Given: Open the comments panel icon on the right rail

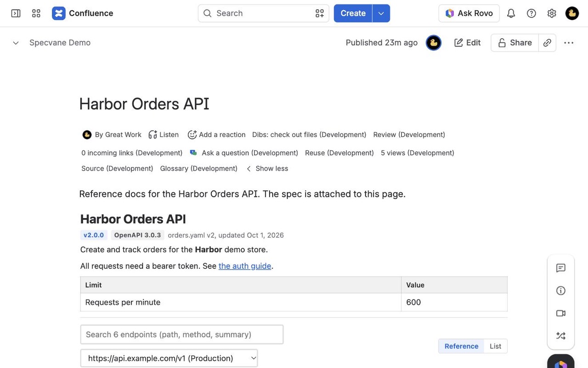Looking at the screenshot, I should [560, 268].
